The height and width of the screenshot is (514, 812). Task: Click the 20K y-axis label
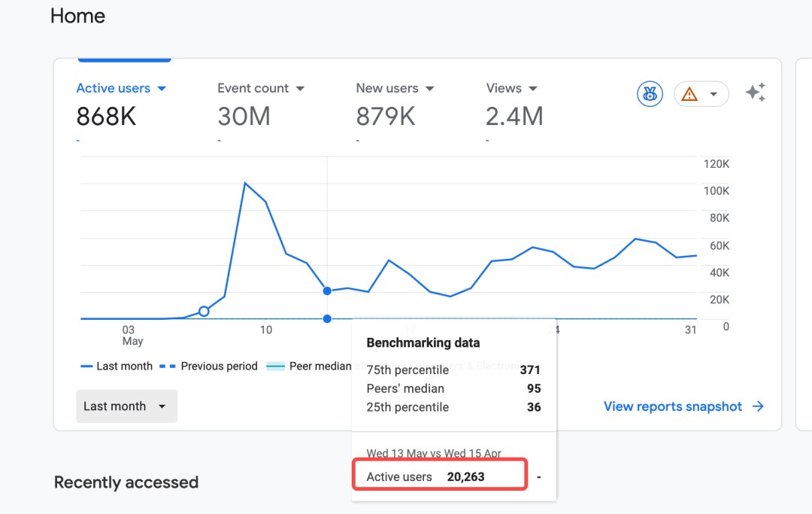coord(720,300)
